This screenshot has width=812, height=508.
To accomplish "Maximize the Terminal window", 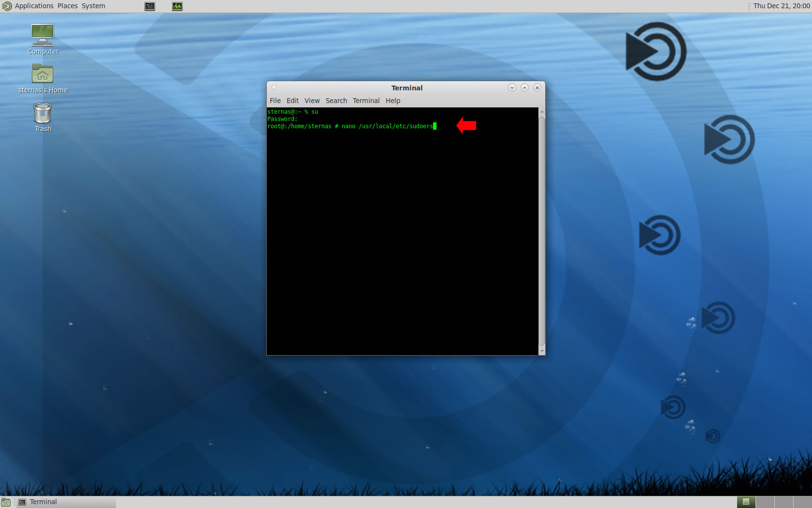I will coord(524,88).
